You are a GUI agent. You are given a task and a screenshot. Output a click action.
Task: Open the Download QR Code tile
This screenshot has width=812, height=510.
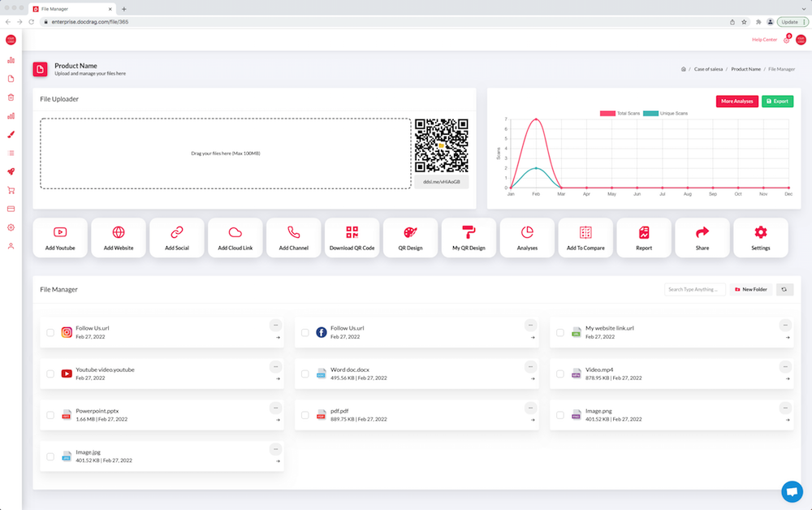tap(352, 238)
